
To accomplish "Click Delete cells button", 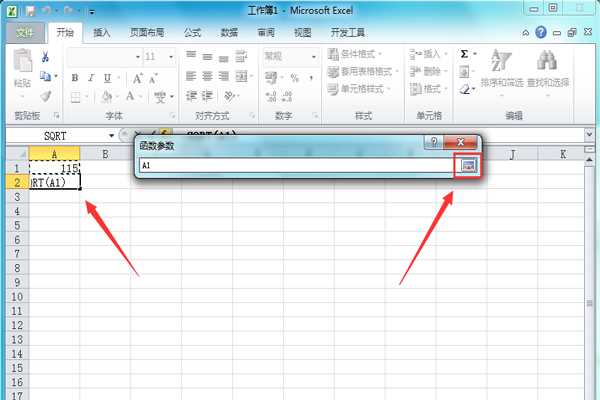I will [428, 71].
